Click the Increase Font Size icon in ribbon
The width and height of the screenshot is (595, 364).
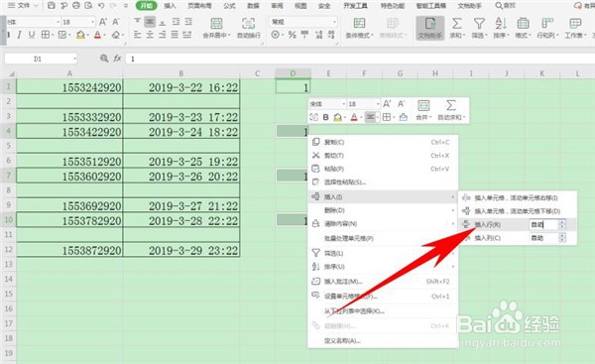(103, 22)
